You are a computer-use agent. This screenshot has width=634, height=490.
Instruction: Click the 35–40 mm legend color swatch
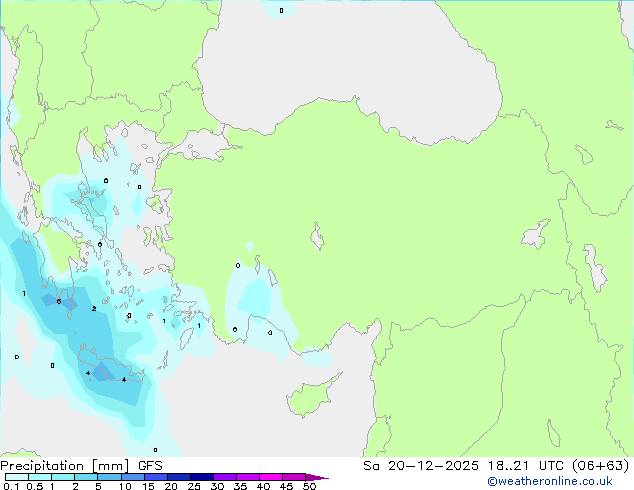click(x=248, y=477)
